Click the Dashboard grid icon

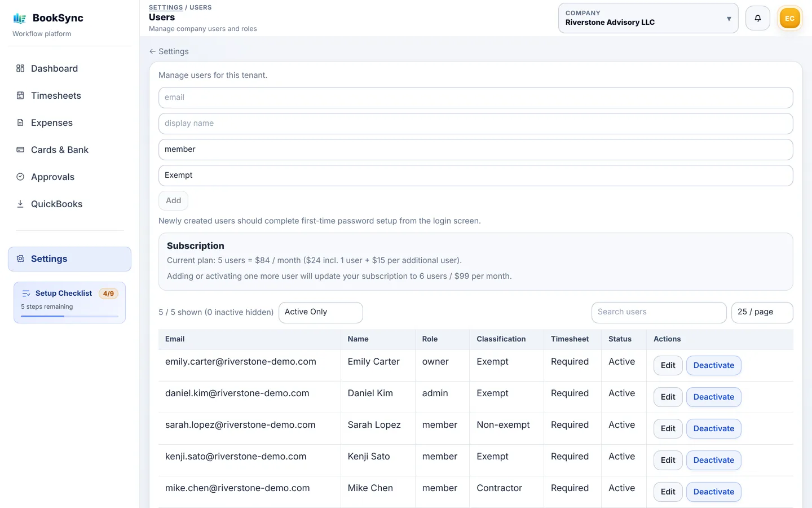pos(20,68)
